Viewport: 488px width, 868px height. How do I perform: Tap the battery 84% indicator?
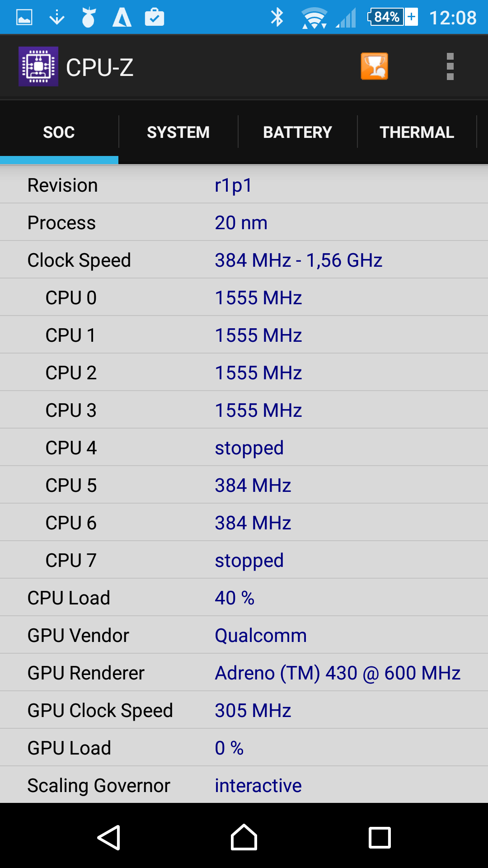[x=393, y=17]
